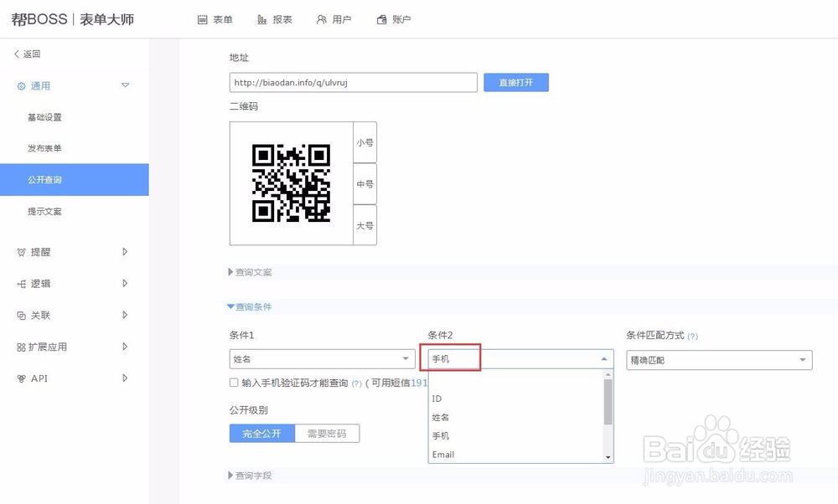Choose 姓名 in 条件2 list
Image resolution: width=838 pixels, height=504 pixels.
tap(515, 418)
